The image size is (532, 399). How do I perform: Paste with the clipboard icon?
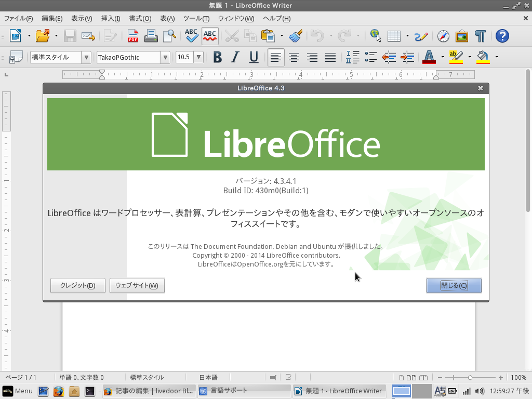(x=268, y=36)
